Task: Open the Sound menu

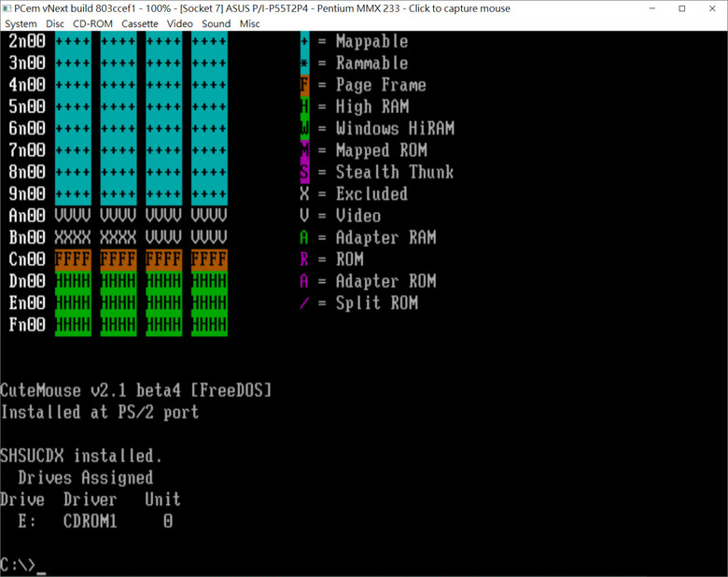Action: click(x=216, y=23)
